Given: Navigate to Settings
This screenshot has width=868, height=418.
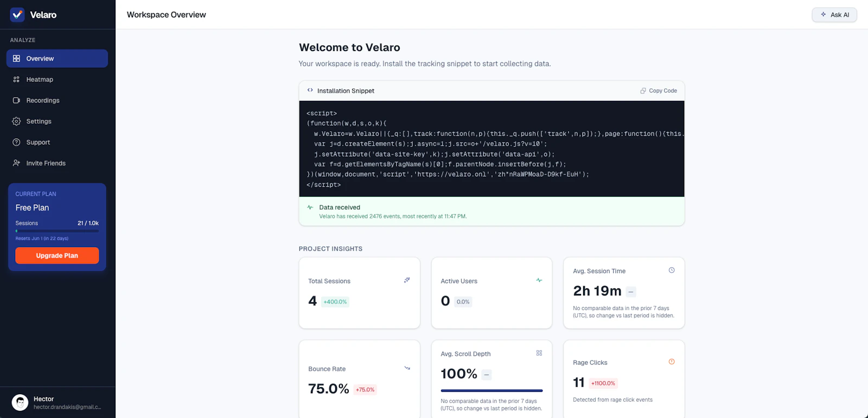Looking at the screenshot, I should [x=57, y=121].
